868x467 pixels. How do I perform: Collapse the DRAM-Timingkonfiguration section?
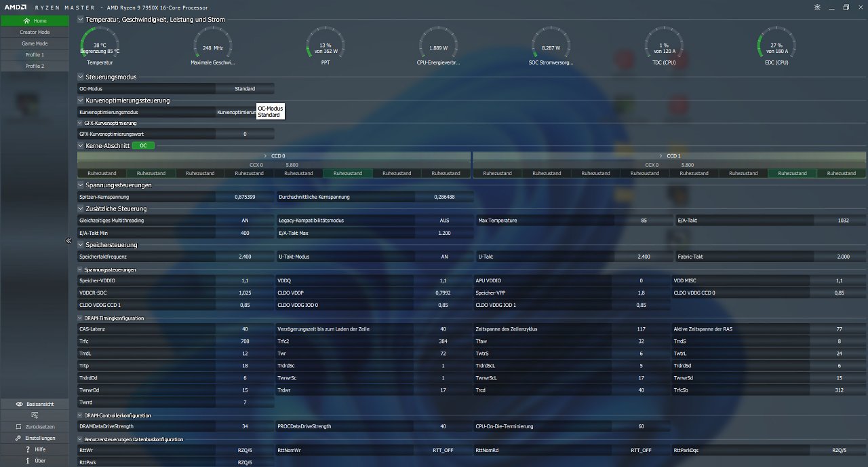point(80,318)
